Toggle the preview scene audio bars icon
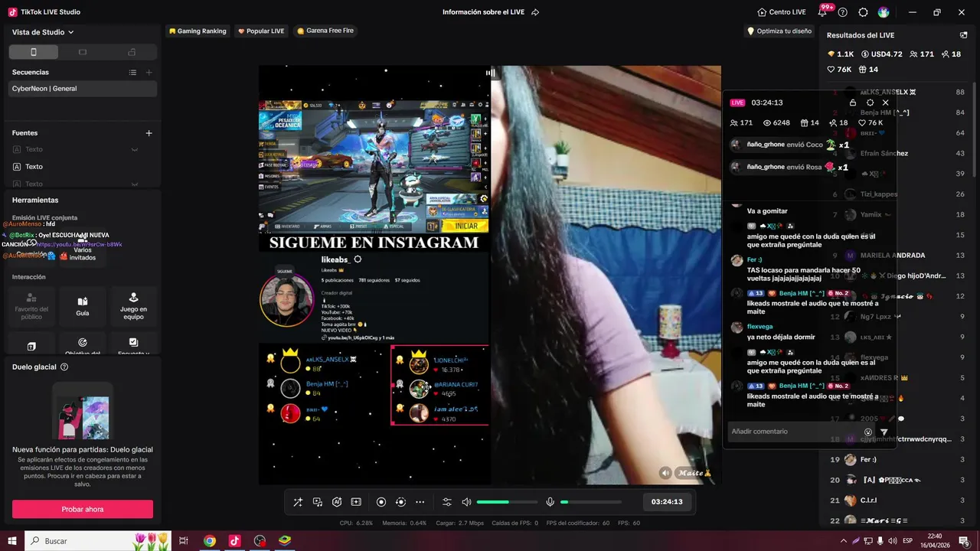980x551 pixels. [490, 73]
